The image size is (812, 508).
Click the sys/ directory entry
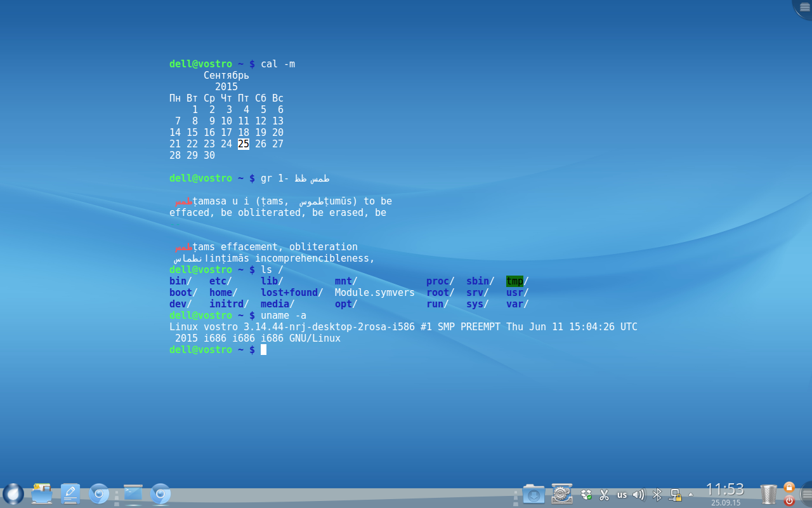click(x=478, y=304)
